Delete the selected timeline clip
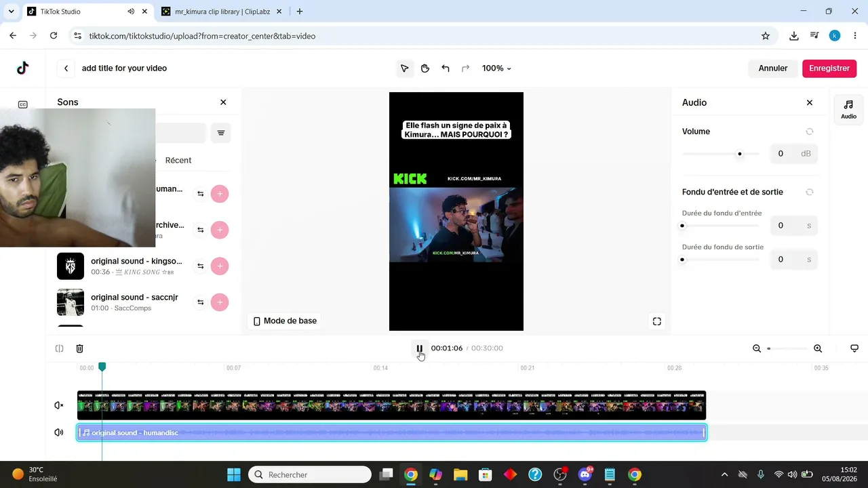868x488 pixels. click(x=79, y=348)
